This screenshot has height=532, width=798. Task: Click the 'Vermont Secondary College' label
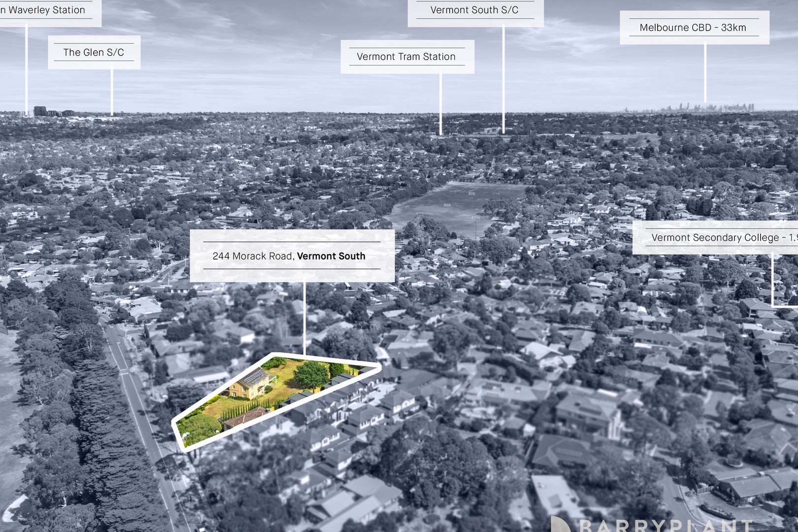715,237
